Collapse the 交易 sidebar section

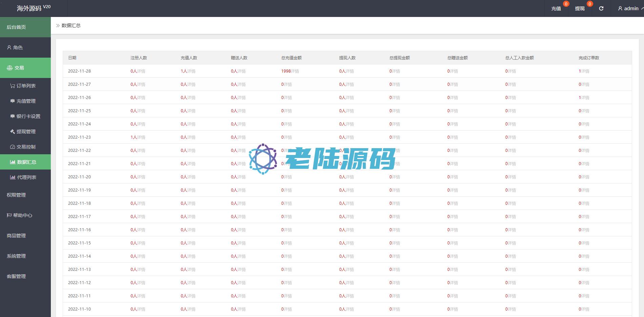[25, 68]
